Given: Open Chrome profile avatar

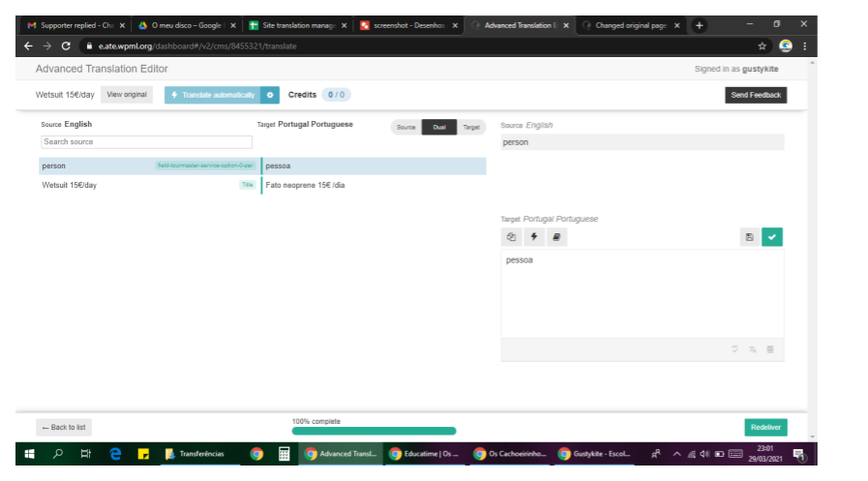Looking at the screenshot, I should coord(786,45).
